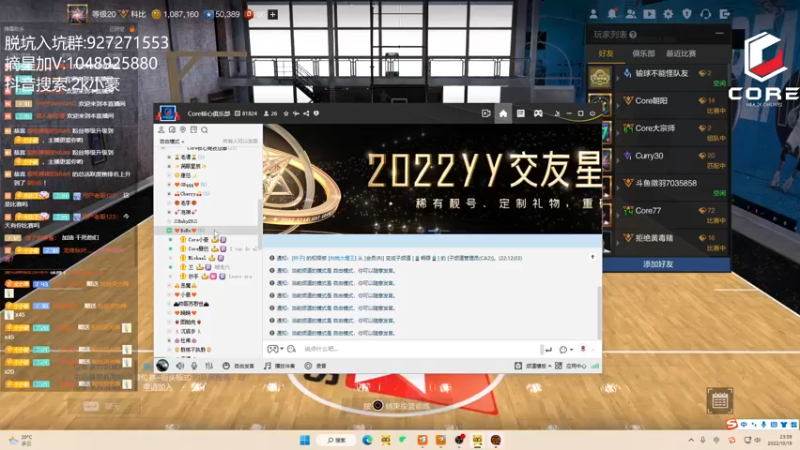Image resolution: width=800 pixels, height=450 pixels.
Task: Open the taskbar search box
Action: [x=336, y=440]
